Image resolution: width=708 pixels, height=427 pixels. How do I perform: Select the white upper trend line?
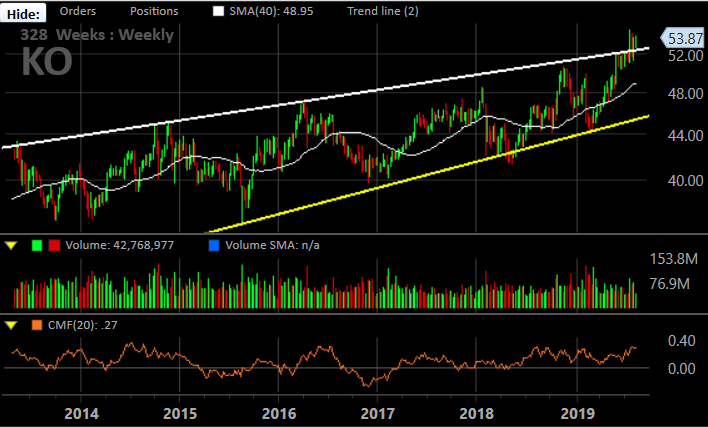325,98
